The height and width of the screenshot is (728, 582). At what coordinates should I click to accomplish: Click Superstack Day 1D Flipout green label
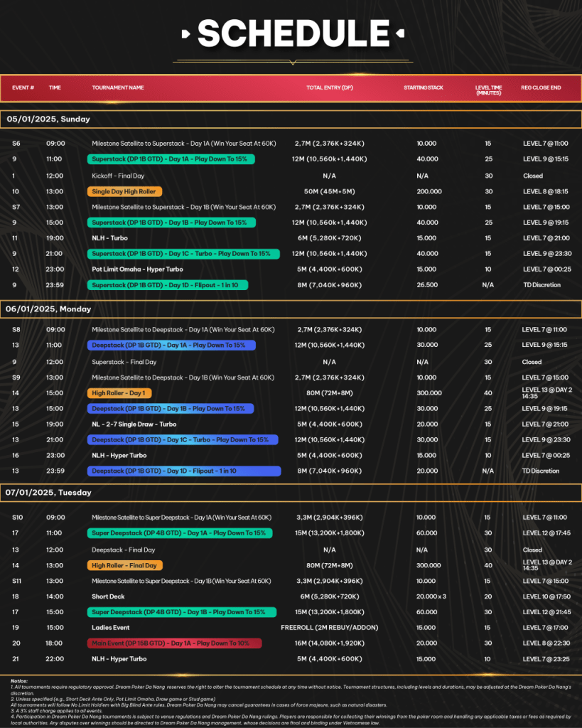[x=168, y=284]
